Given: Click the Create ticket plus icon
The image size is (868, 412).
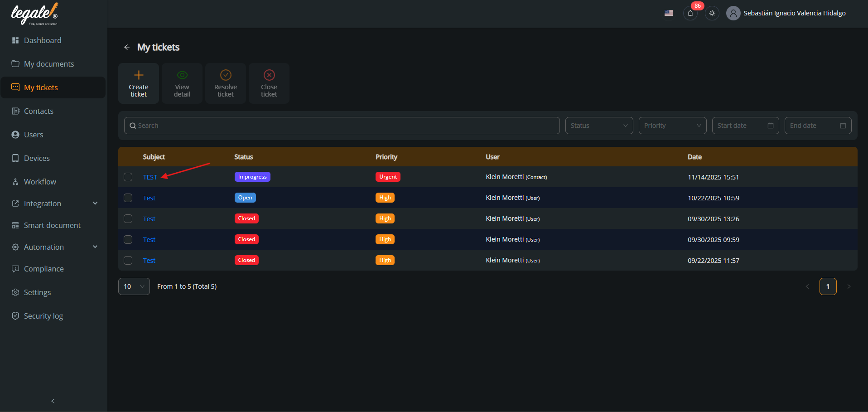Looking at the screenshot, I should (139, 75).
